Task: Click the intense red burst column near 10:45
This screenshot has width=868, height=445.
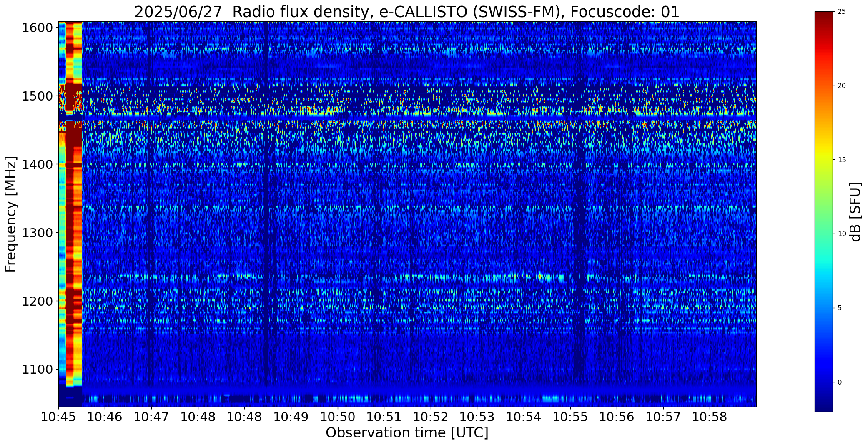Action: tap(70, 204)
